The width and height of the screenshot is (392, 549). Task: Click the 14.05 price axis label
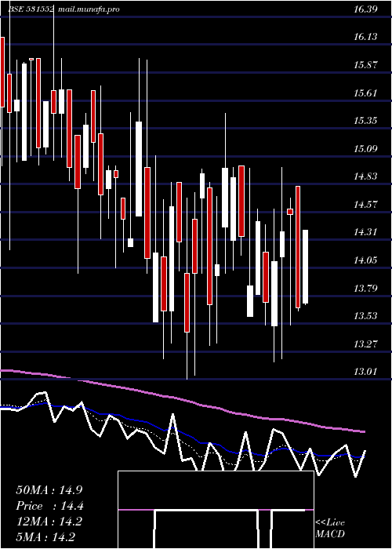[365, 260]
